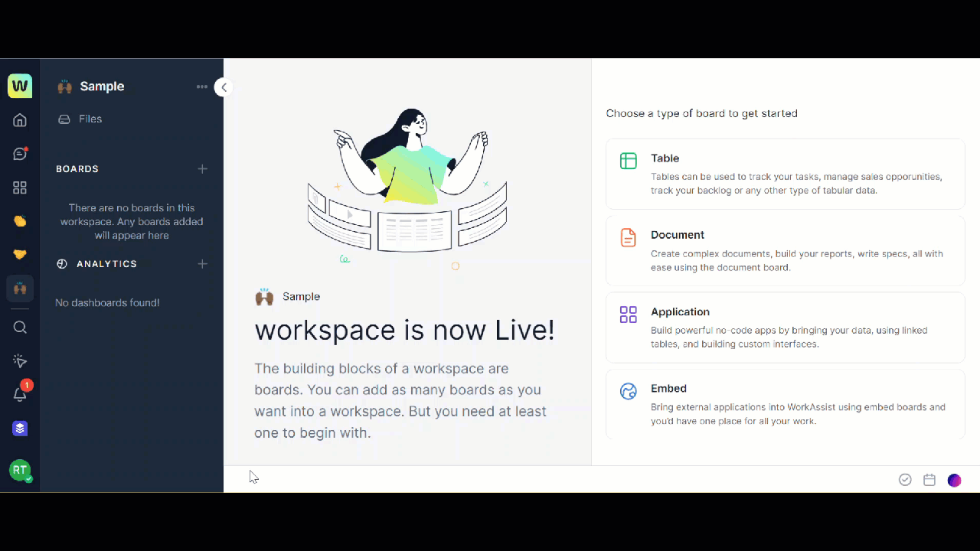Click the handshake workspace icon

(20, 255)
